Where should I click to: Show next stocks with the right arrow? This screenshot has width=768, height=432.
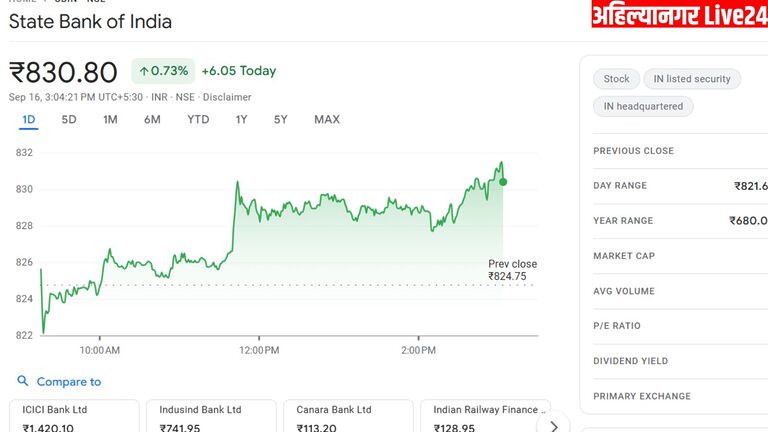(x=559, y=421)
